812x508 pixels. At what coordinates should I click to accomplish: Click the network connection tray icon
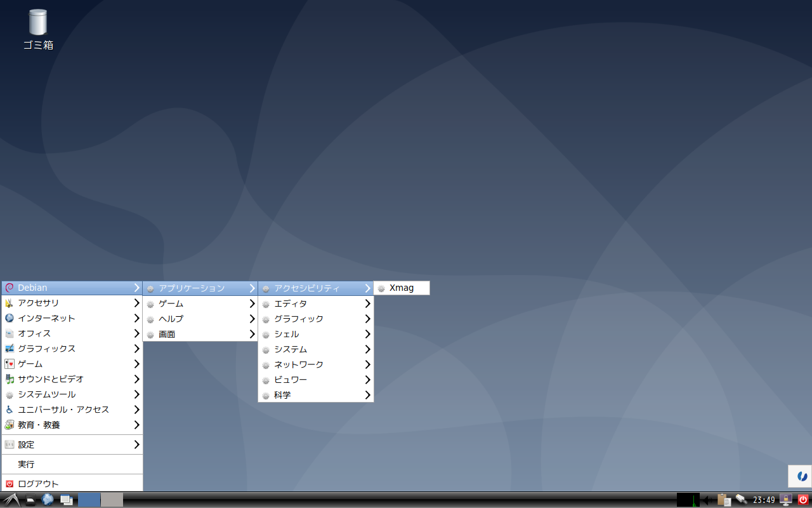742,500
